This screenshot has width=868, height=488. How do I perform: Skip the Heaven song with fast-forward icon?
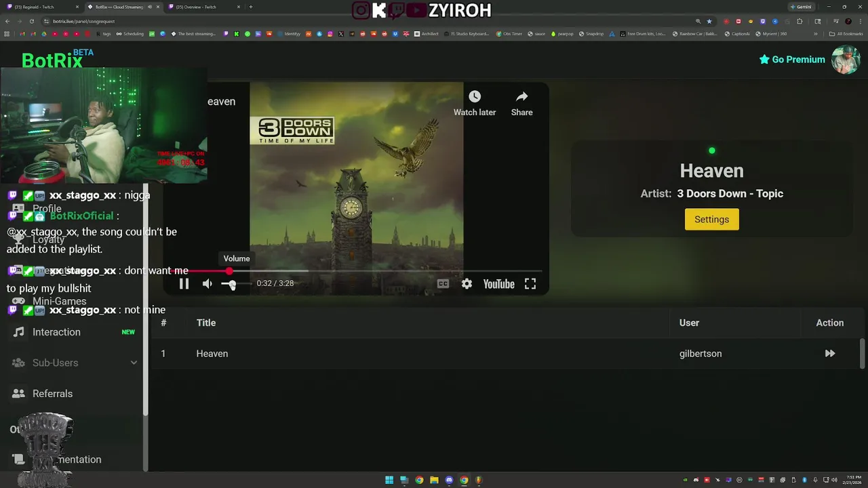829,353
